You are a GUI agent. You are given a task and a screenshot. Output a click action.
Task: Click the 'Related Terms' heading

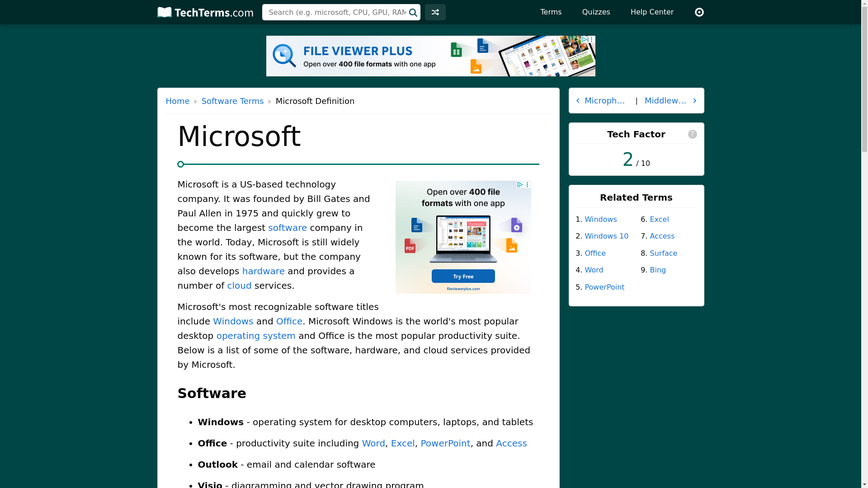tap(636, 197)
